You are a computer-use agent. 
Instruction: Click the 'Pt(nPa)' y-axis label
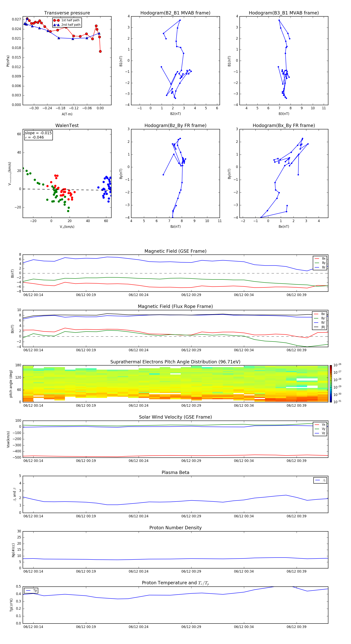click(x=8, y=61)
